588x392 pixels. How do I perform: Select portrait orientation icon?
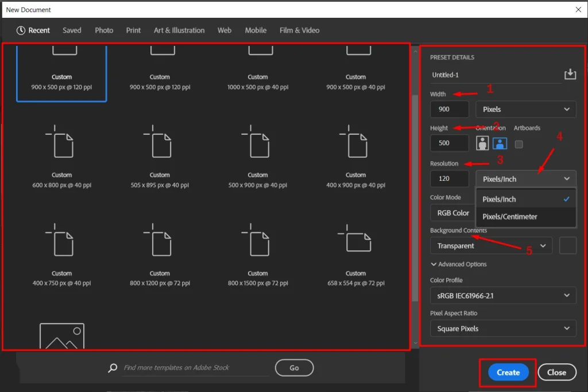(482, 143)
